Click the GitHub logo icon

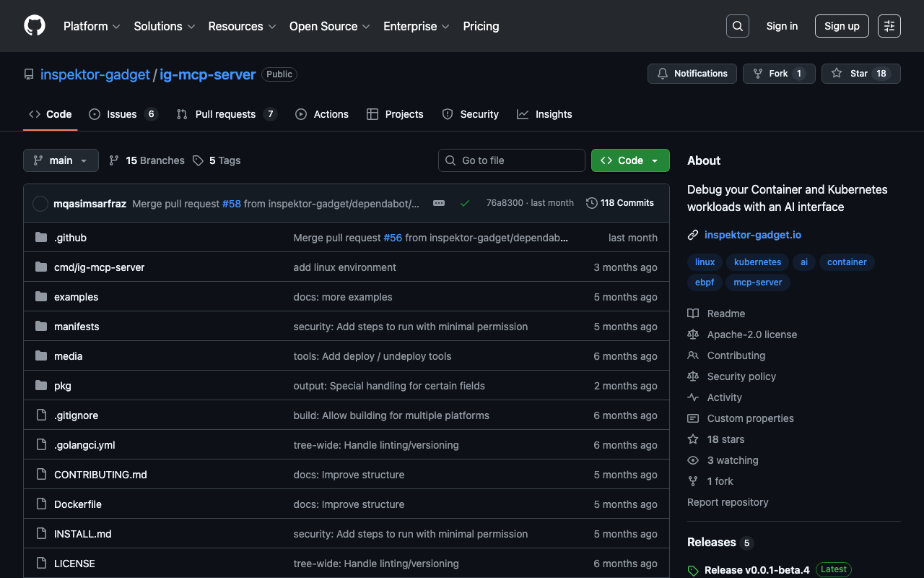pos(35,26)
